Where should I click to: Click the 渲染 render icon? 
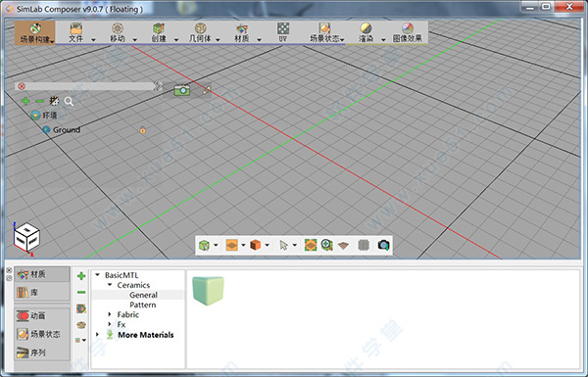coord(366,28)
